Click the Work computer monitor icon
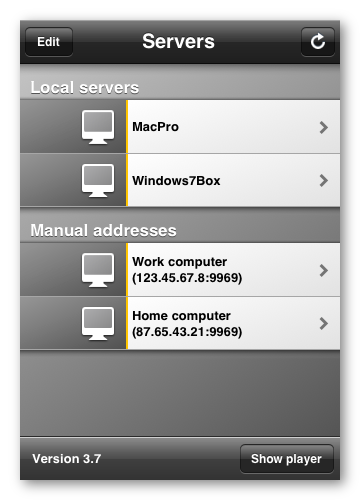 click(x=98, y=270)
